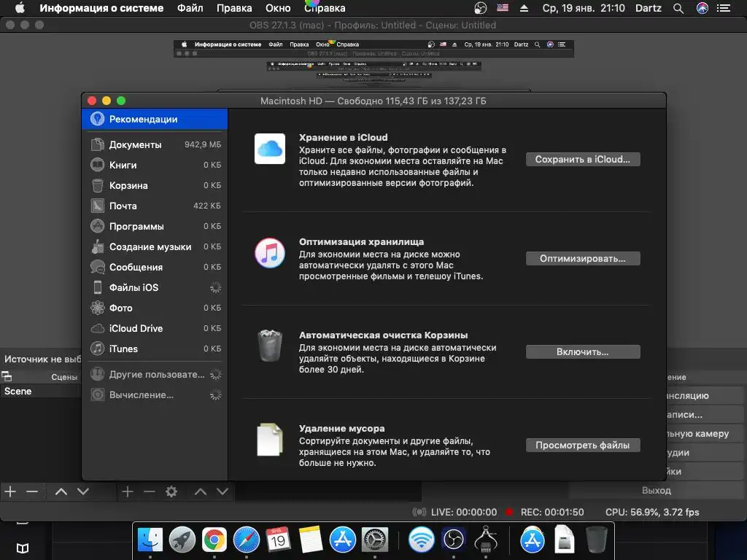Open Finder from the Dock
Viewport: 747px width, 560px height.
pos(150,540)
